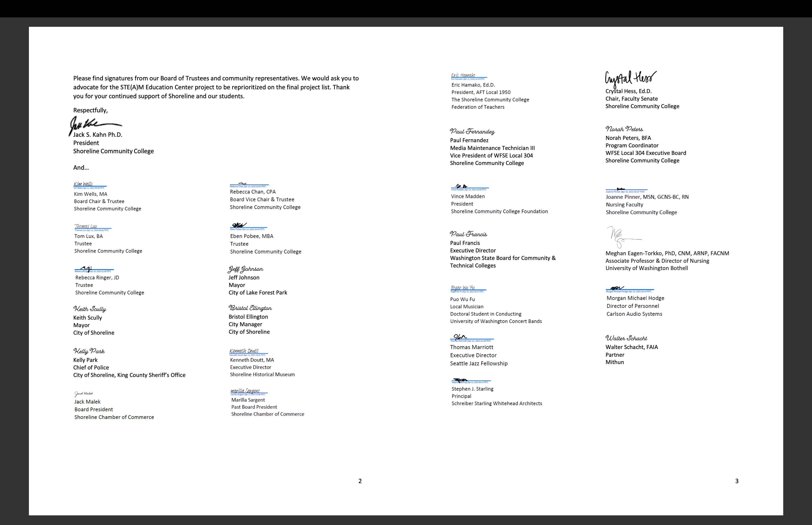Click the 'Carlson Audio Systems' text
The width and height of the screenshot is (812, 525).
(x=634, y=314)
